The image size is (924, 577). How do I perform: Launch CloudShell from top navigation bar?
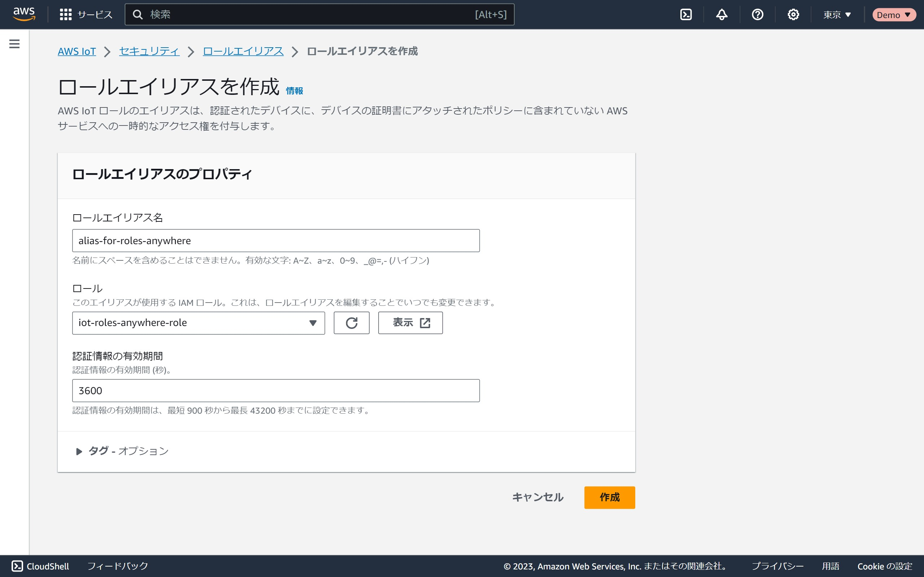pyautogui.click(x=686, y=14)
